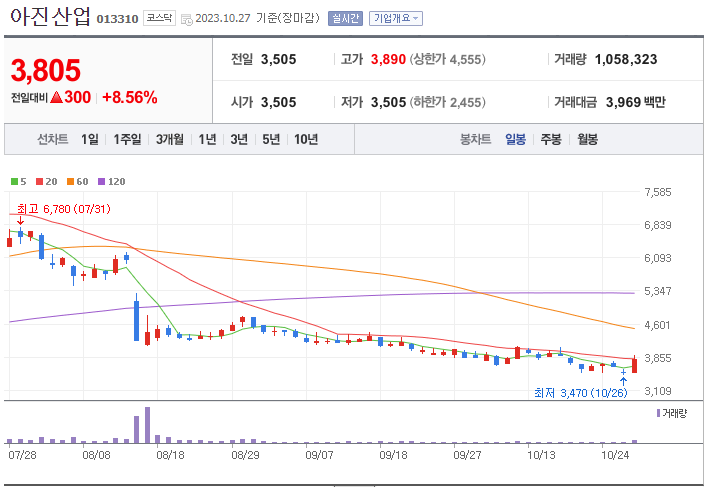The width and height of the screenshot is (704, 487).
Task: Click the orange 60-day moving average swatch
Action: (70, 181)
